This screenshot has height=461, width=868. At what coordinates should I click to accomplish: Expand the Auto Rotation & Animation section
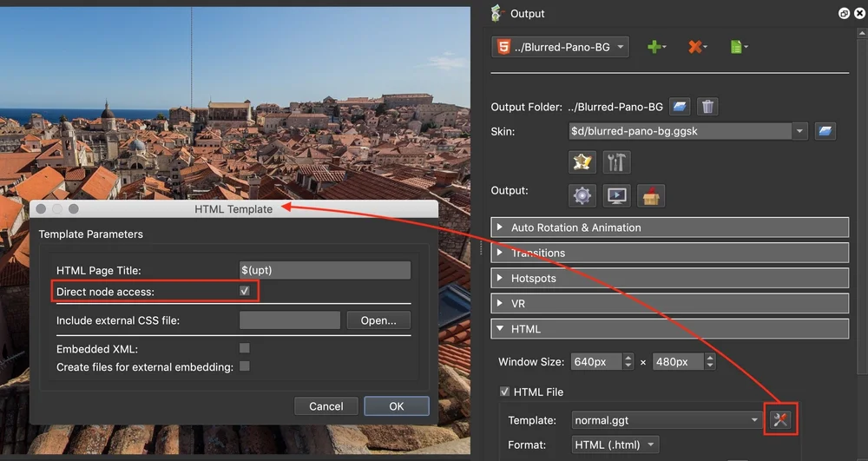click(x=670, y=227)
